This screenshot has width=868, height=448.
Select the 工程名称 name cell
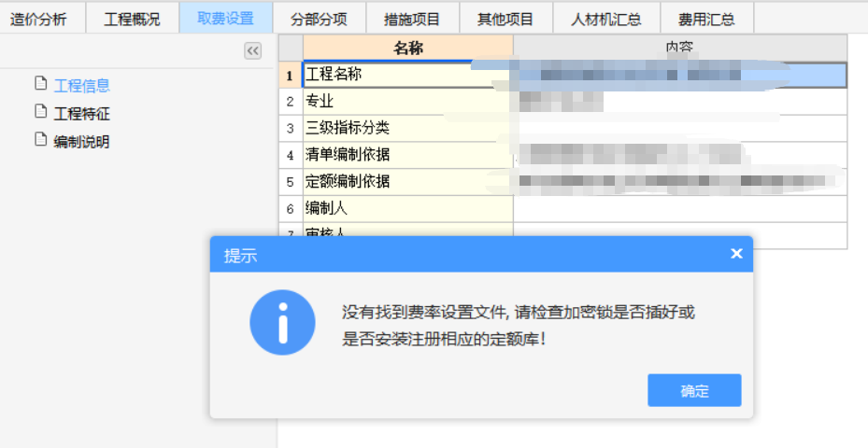[408, 75]
